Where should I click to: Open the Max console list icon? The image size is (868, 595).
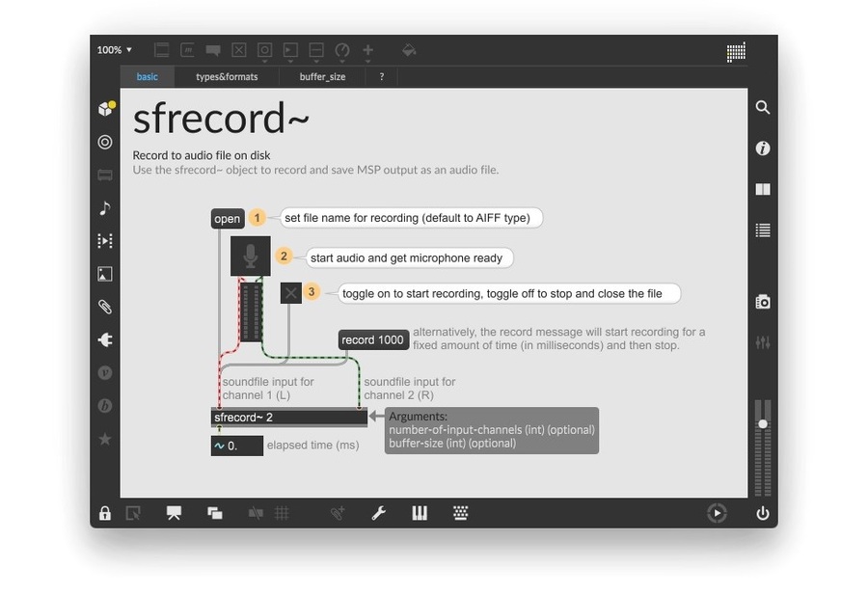click(763, 230)
